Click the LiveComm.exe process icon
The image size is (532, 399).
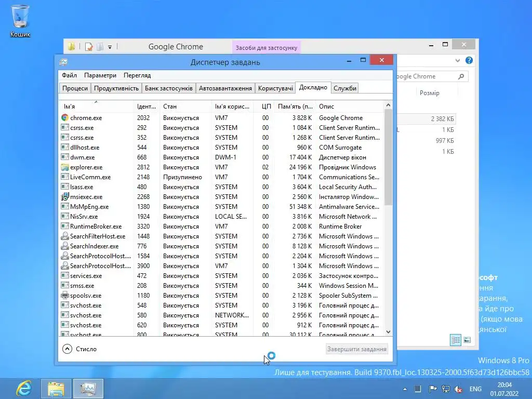[x=64, y=177]
